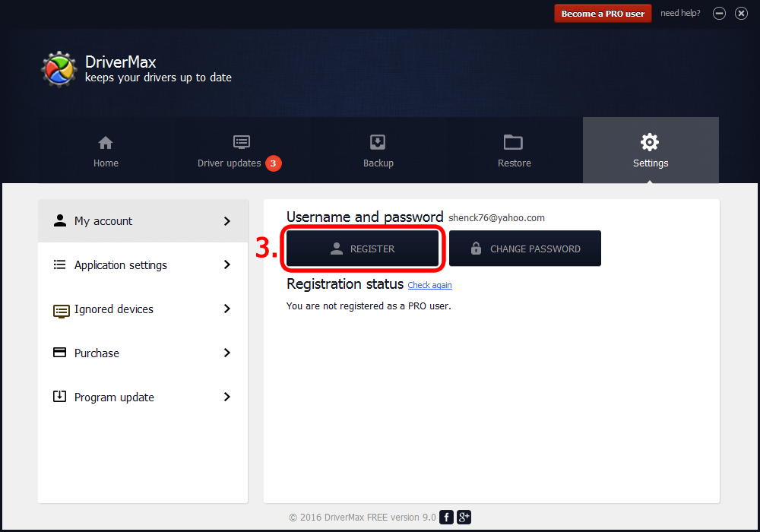Expand My account chevron arrow
This screenshot has width=760, height=532.
click(x=226, y=221)
